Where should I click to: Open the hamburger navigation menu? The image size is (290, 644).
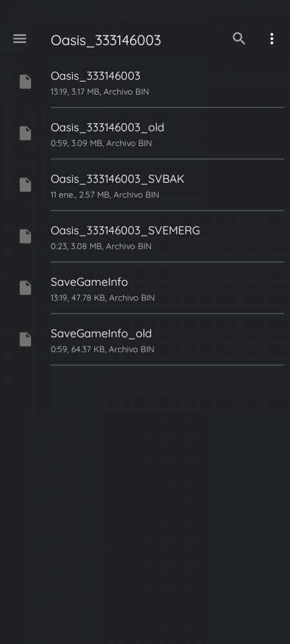(20, 39)
